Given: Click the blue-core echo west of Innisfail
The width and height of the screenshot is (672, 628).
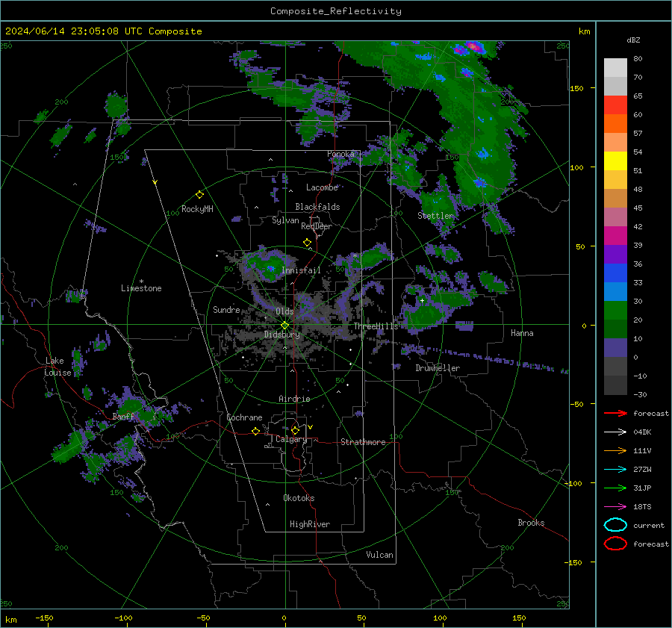Looking at the screenshot, I should 271,268.
